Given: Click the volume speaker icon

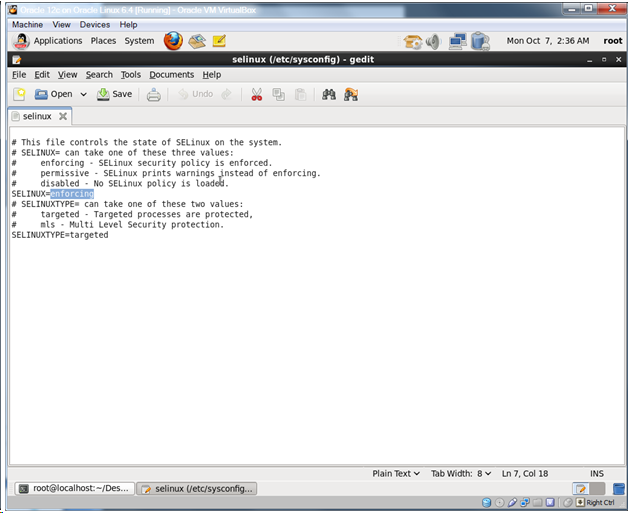Looking at the screenshot, I should 433,41.
